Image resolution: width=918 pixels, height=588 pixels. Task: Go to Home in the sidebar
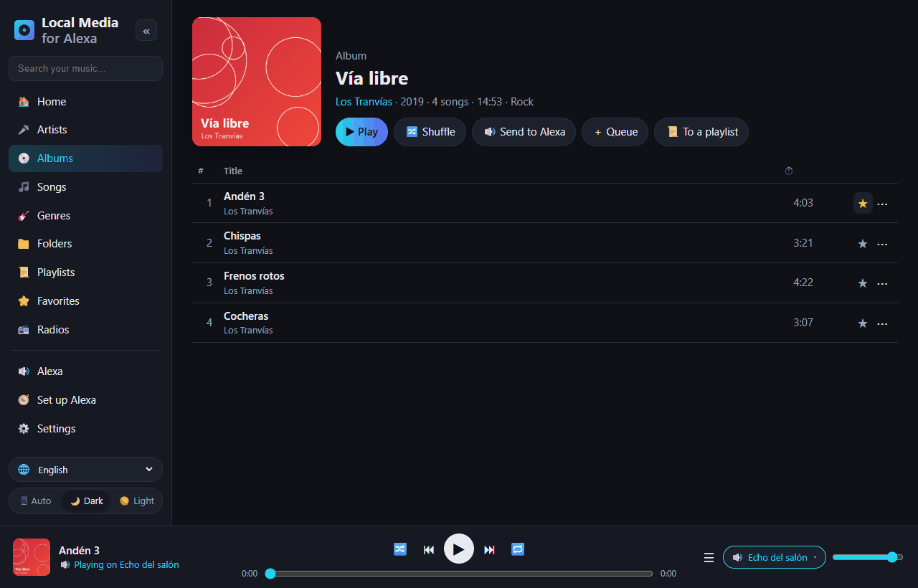(x=86, y=102)
